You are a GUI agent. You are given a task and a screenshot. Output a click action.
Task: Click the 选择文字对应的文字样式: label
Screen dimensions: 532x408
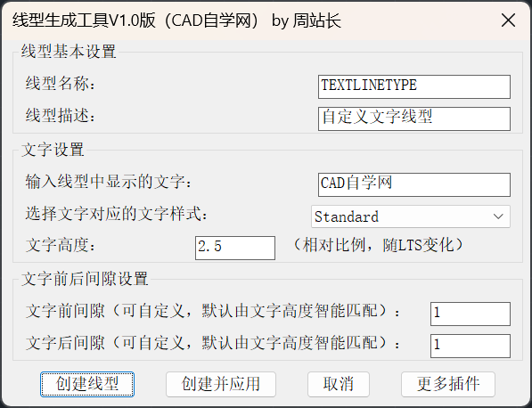pos(117,214)
